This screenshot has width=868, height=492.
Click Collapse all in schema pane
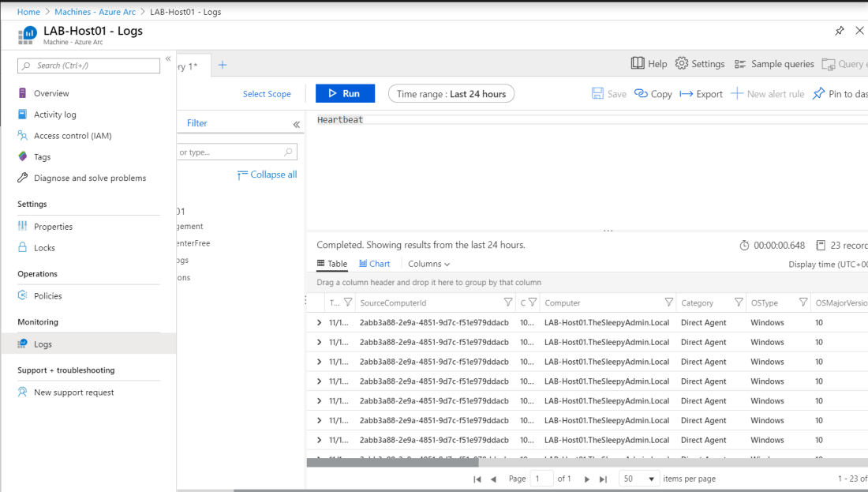(268, 175)
